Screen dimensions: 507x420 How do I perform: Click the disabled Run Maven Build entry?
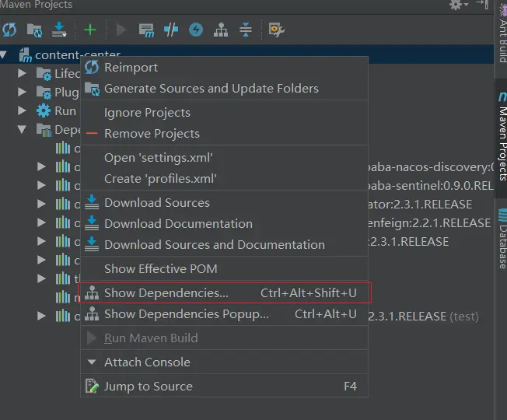coord(224,338)
